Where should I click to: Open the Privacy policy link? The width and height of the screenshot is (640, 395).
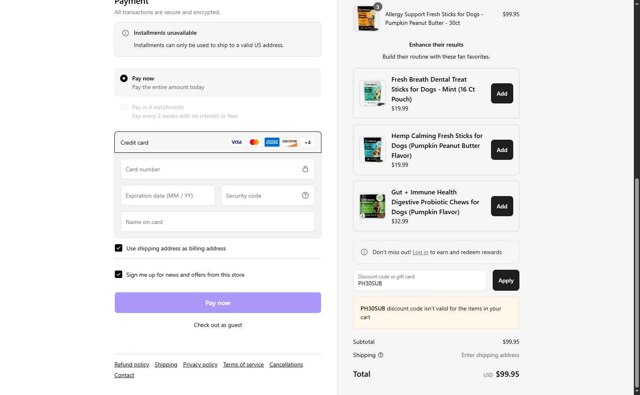click(x=200, y=364)
